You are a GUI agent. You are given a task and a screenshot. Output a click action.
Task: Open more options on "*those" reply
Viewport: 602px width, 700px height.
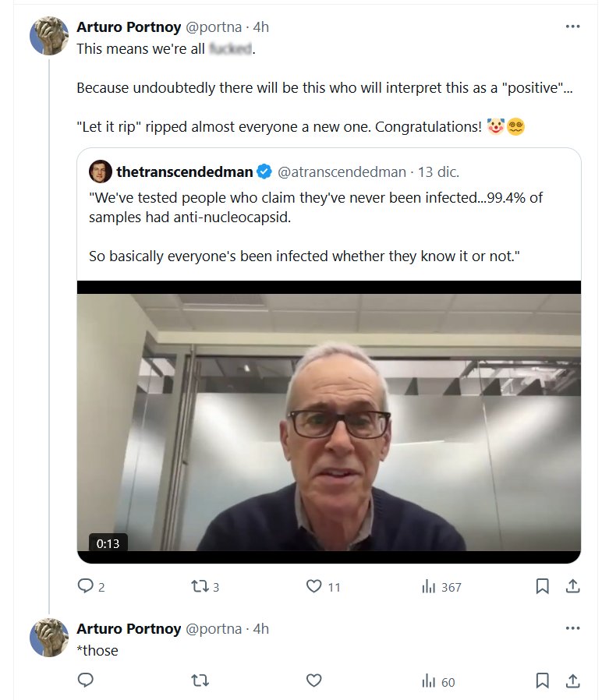[x=572, y=628]
